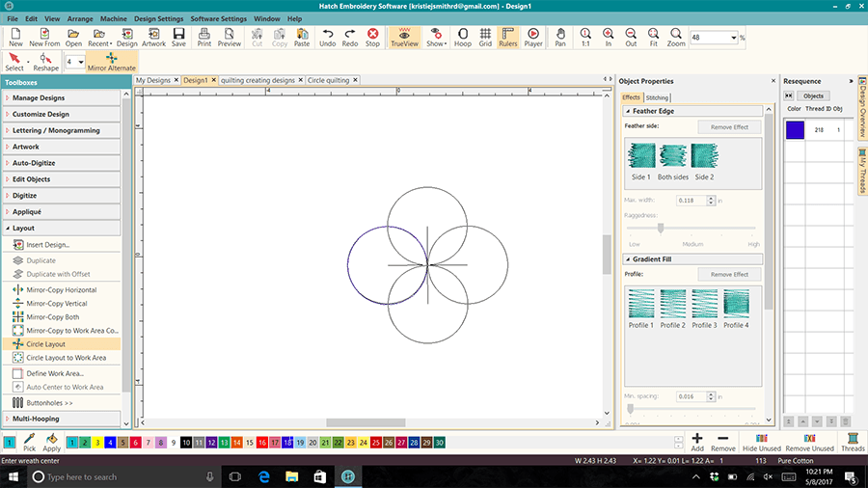The width and height of the screenshot is (868, 488).
Task: Toggle Rulers display
Action: (508, 38)
